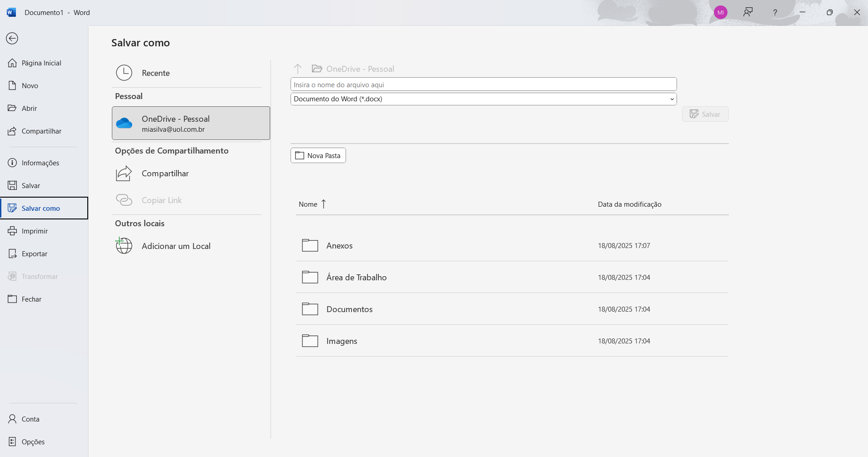Restore down the Word window
Image resolution: width=868 pixels, height=457 pixels.
pos(830,13)
